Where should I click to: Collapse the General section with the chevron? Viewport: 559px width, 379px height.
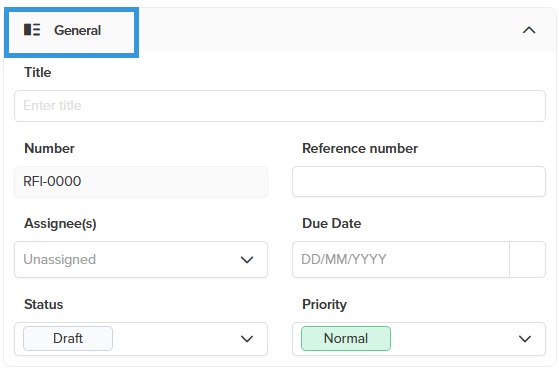(x=529, y=30)
